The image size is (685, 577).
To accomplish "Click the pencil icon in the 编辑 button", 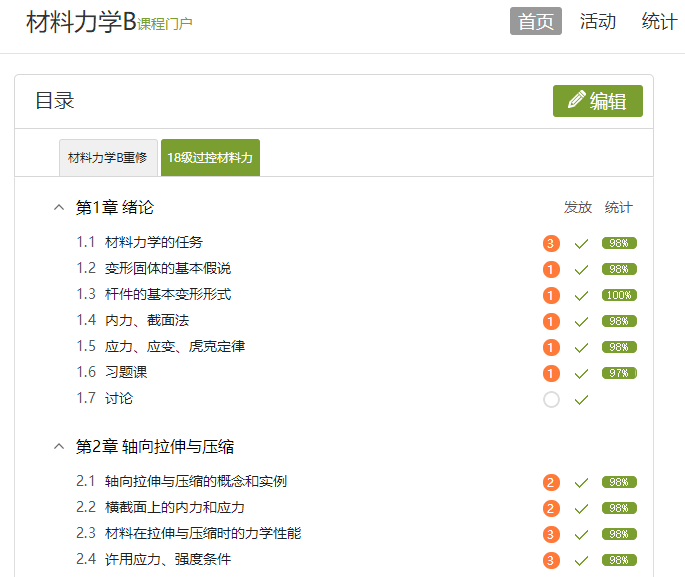I will click(x=576, y=101).
